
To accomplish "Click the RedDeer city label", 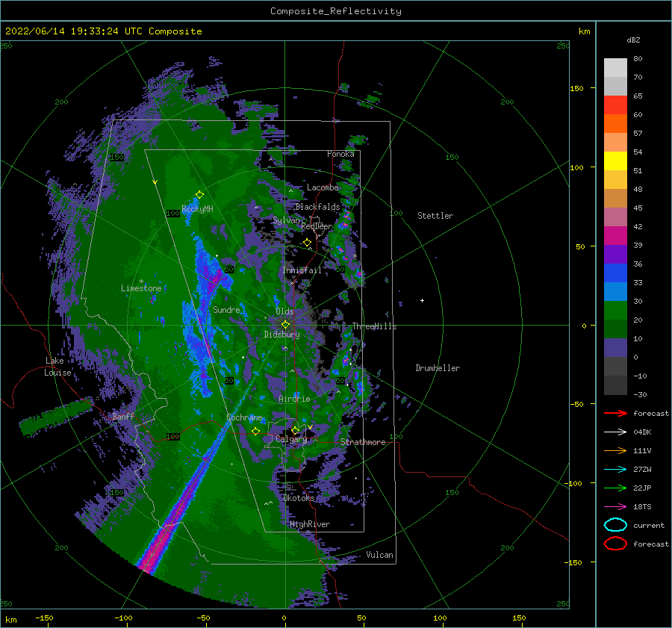I will pos(317,226).
